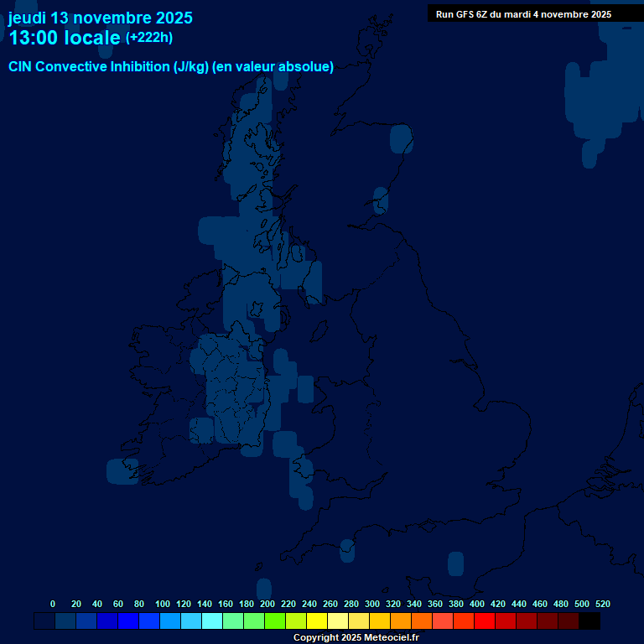Pick the bright green swatch between 200 and 220

click(275, 621)
